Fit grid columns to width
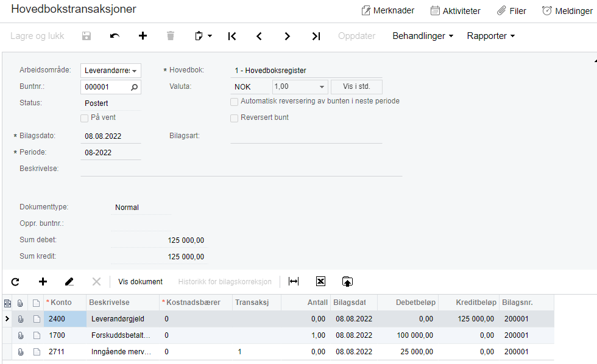597x364 pixels. [x=294, y=281]
